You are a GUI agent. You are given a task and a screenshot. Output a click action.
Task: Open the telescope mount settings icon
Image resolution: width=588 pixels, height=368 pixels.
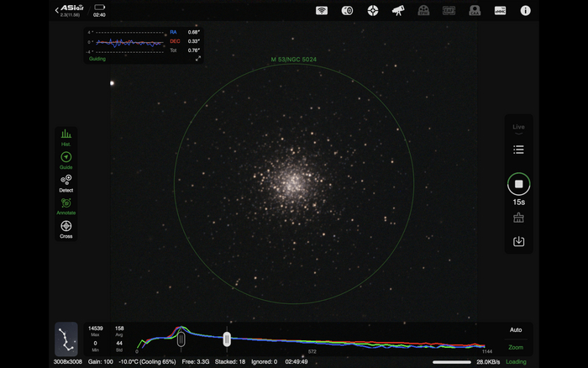coord(398,11)
